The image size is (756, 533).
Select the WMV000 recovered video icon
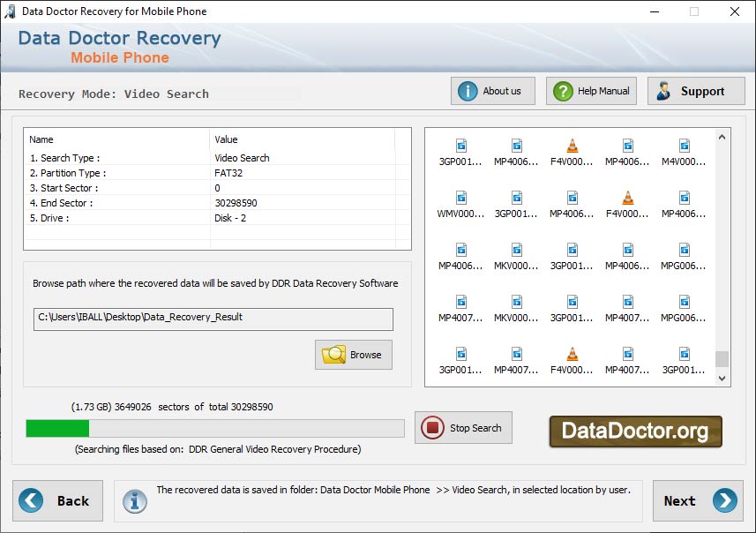[x=460, y=199]
